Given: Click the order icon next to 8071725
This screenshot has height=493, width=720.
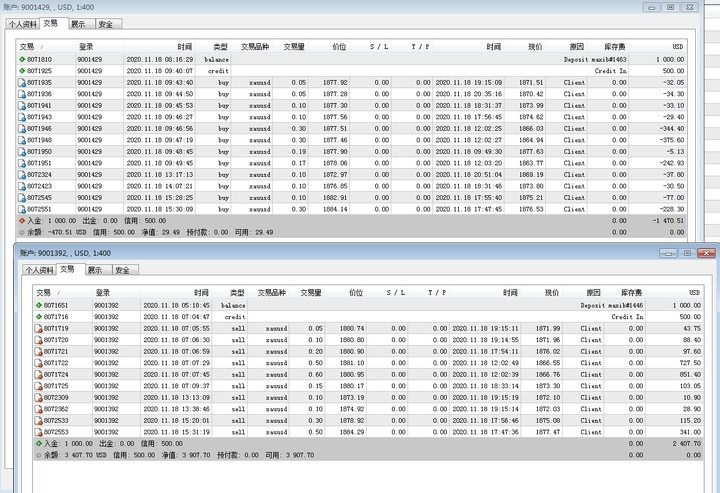Looking at the screenshot, I should pos(38,386).
